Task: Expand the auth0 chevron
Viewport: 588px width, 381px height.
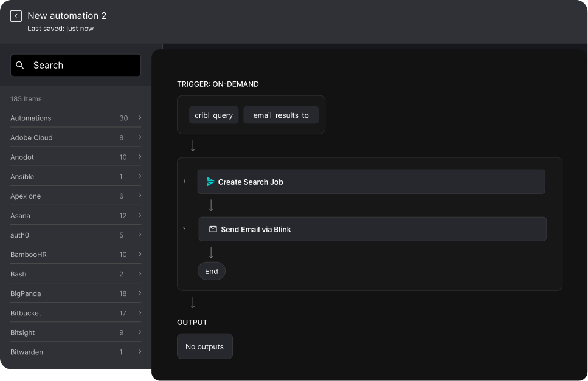Action: [140, 235]
